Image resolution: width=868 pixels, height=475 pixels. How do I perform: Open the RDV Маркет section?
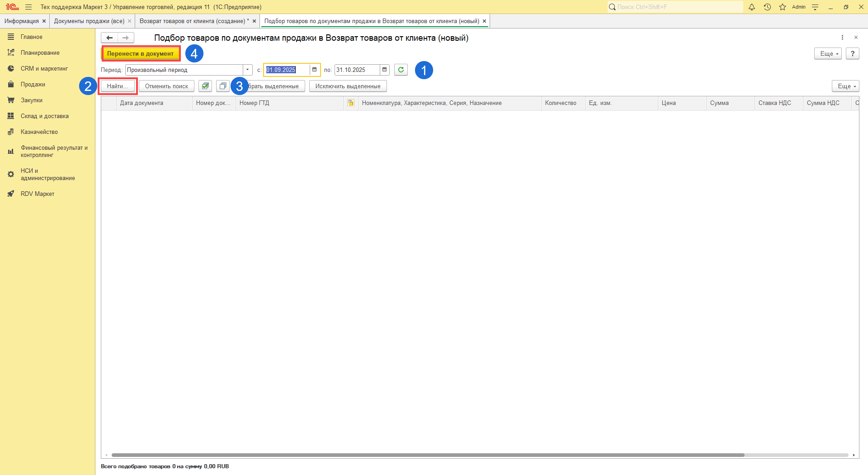pos(47,194)
